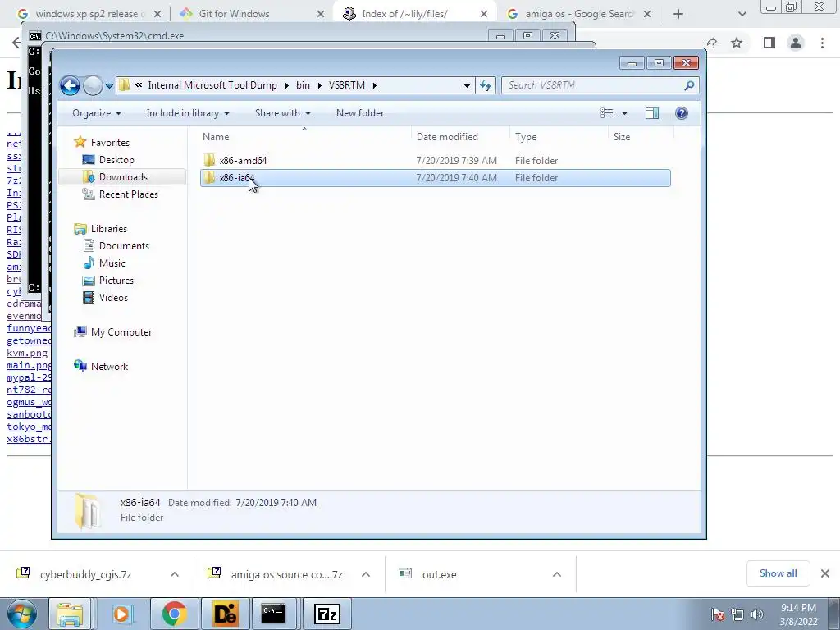Create a New folder

click(x=360, y=113)
